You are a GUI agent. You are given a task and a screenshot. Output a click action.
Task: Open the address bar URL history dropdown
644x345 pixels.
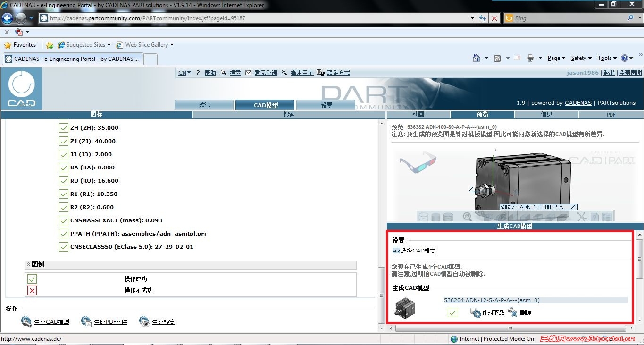click(473, 18)
